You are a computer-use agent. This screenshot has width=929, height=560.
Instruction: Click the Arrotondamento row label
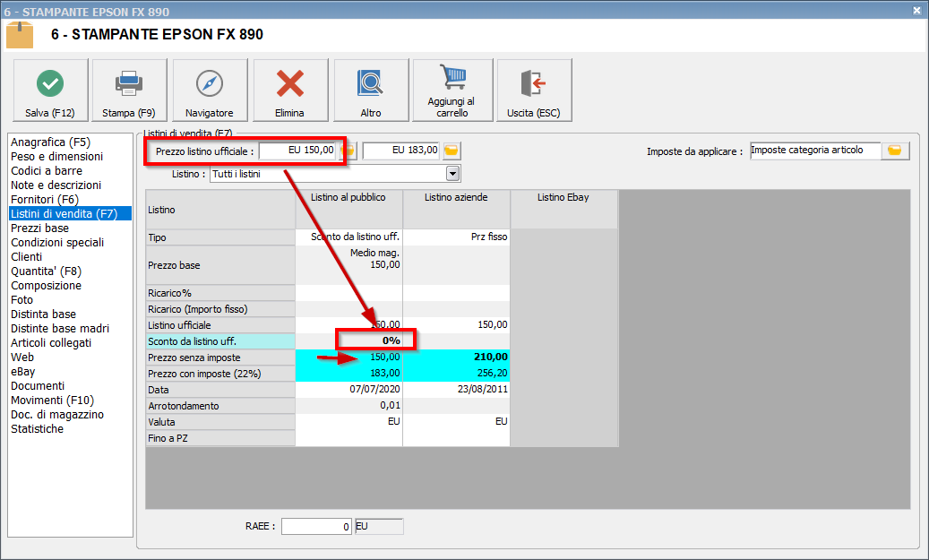pos(220,406)
